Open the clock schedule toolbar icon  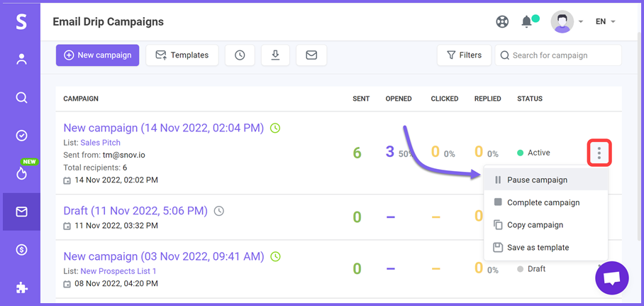(x=240, y=55)
